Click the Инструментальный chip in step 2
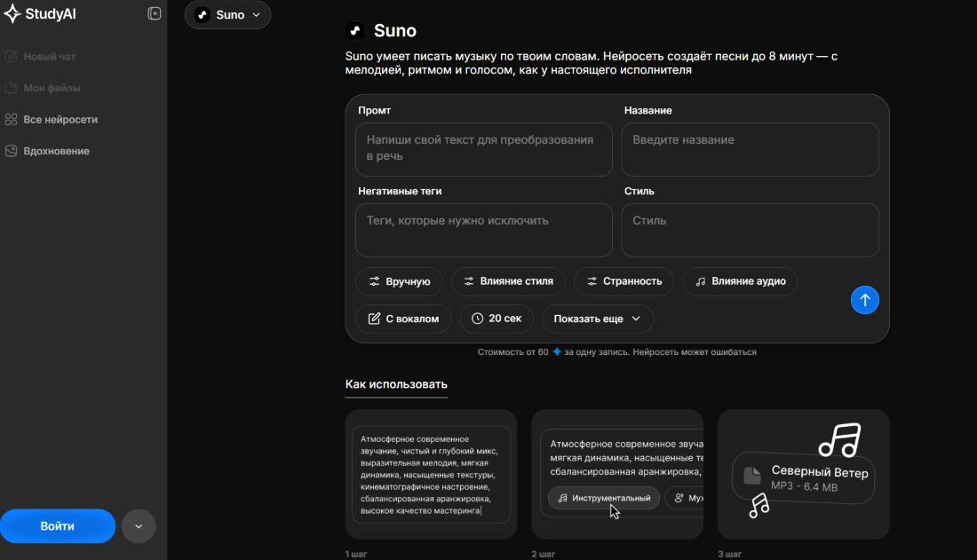977x560 pixels. (x=604, y=498)
